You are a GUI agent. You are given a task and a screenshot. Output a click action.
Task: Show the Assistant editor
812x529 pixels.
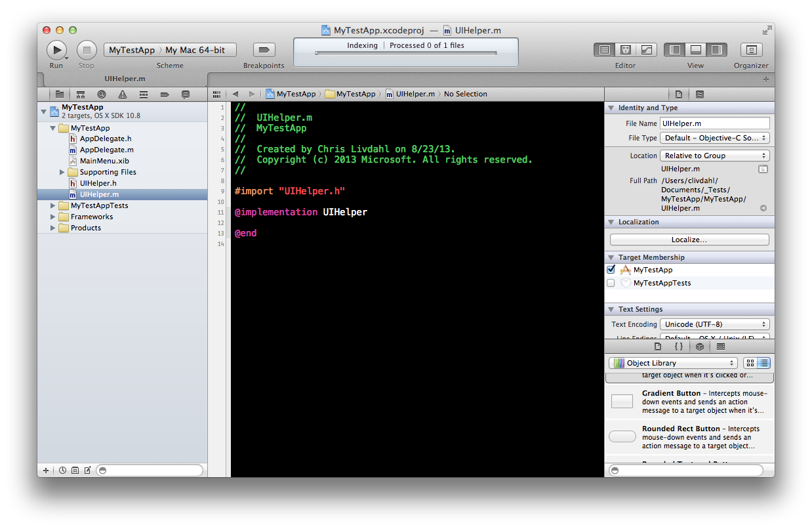[626, 50]
